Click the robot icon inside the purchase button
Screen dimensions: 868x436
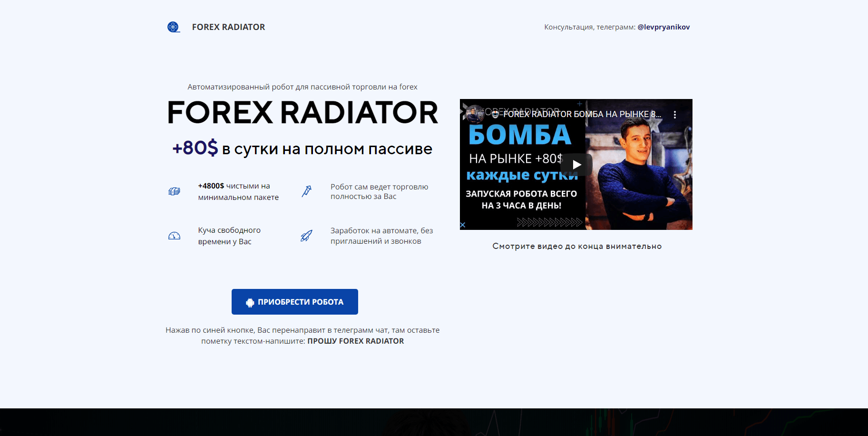pos(250,302)
